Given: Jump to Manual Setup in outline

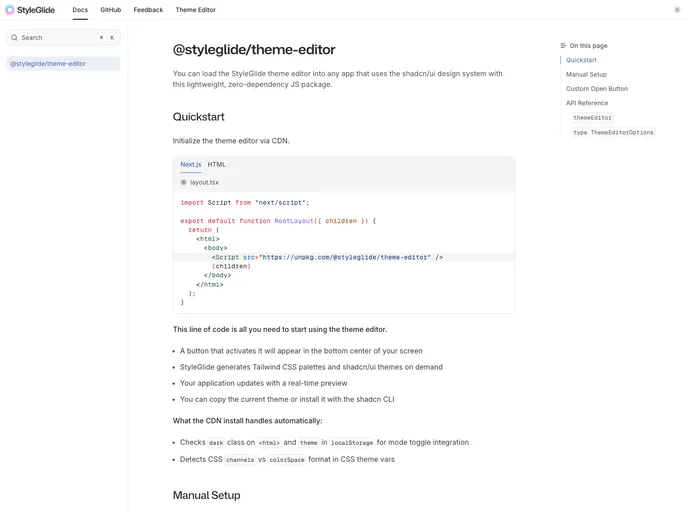Looking at the screenshot, I should [x=586, y=74].
